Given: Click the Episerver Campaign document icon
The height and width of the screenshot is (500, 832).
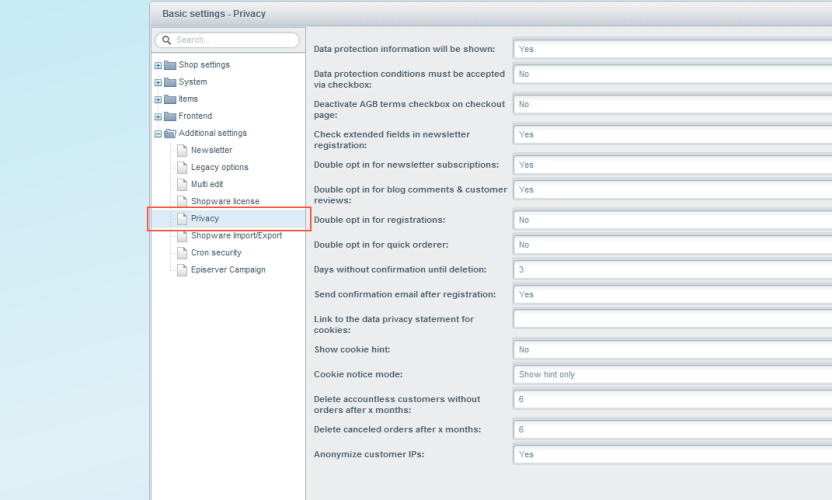Looking at the screenshot, I should click(x=182, y=270).
